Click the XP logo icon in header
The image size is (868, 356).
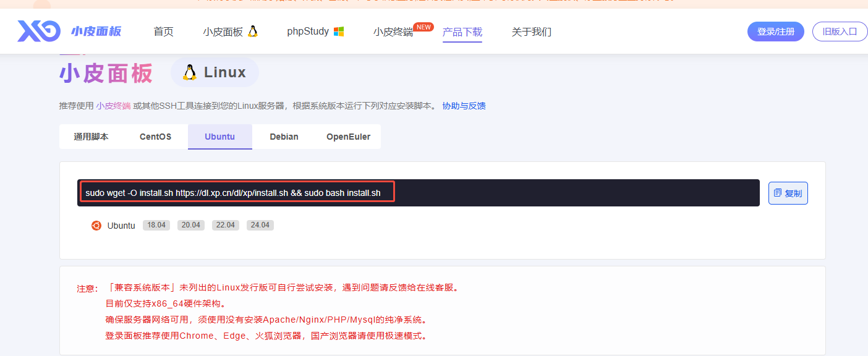[38, 31]
